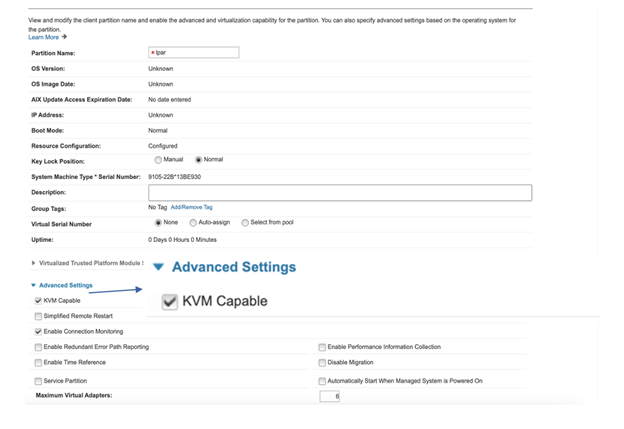Collapse the small Advanced Settings section
Screen dimensions: 624x429
(33, 285)
